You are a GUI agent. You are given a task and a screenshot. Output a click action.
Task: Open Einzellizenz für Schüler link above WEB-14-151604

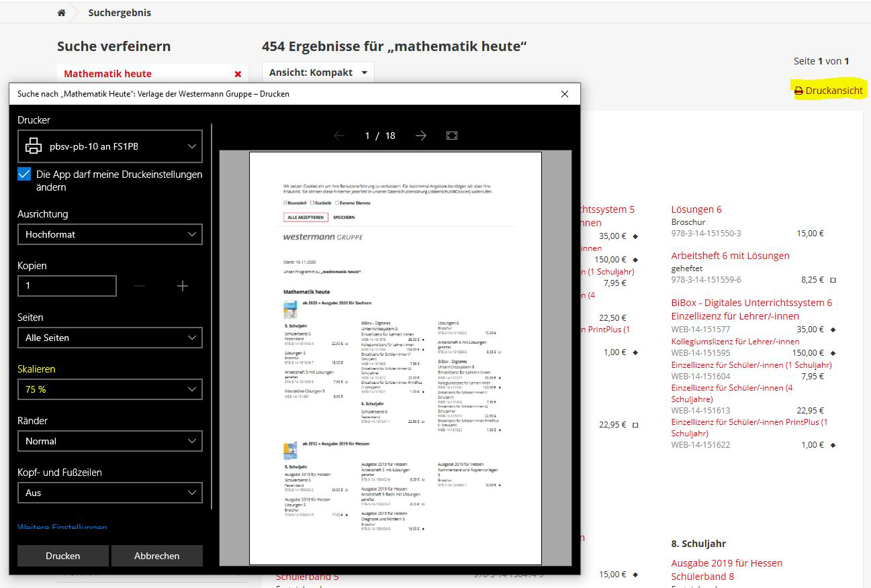[751, 364]
